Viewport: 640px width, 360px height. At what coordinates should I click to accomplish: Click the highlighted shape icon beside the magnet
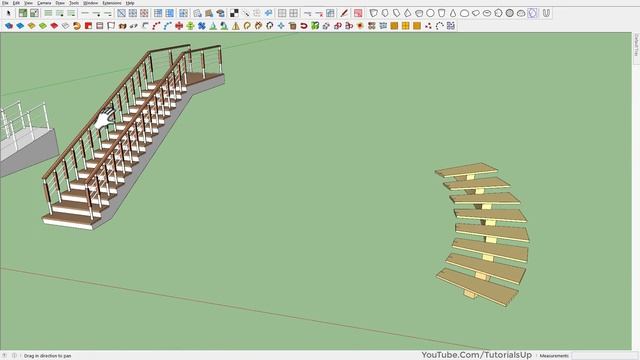point(533,13)
